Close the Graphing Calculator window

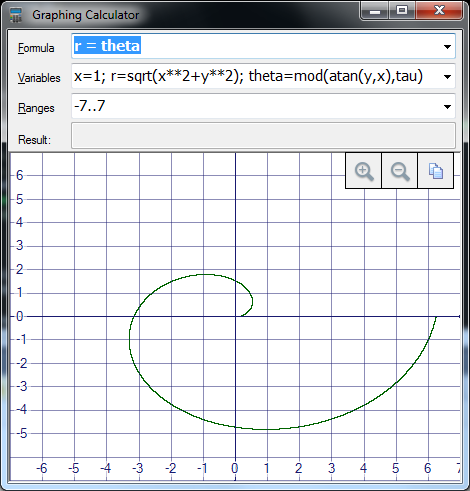439,11
